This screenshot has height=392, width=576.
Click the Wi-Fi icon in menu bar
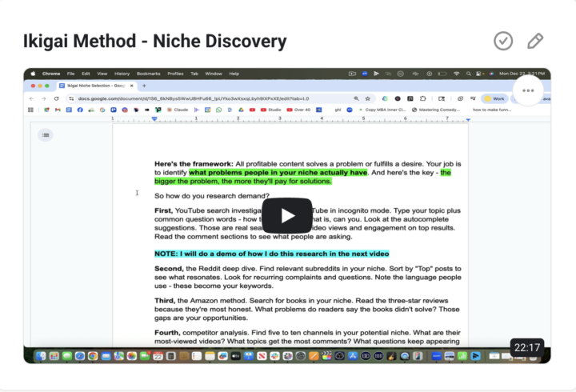tap(456, 74)
